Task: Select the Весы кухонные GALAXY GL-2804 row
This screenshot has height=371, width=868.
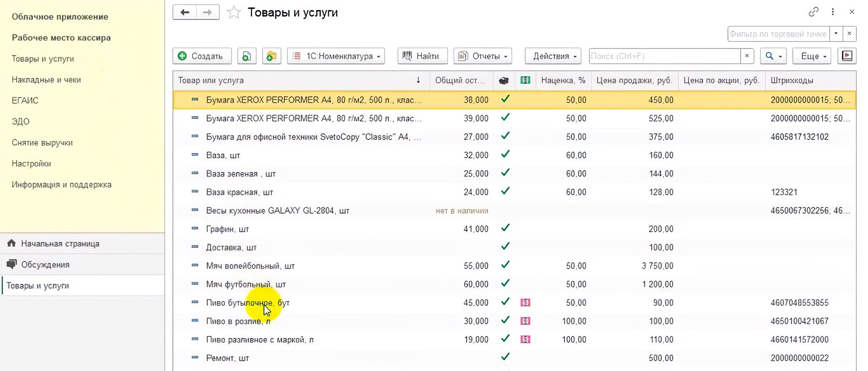Action: click(514, 210)
